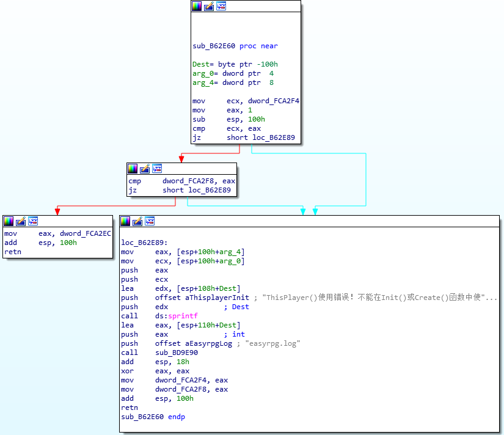504x435 pixels.
Task: Click 'lea edx, [esp+108h+Dest]' line
Action: (x=181, y=288)
